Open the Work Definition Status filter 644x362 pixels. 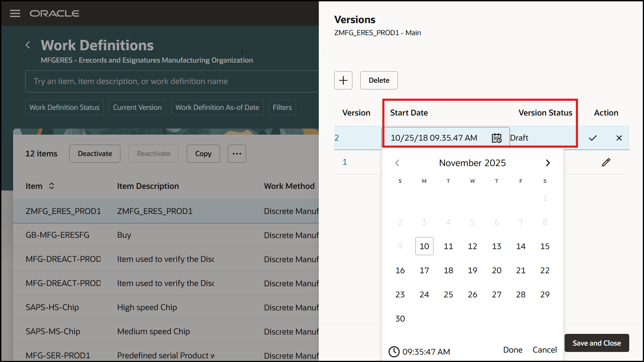pyautogui.click(x=64, y=107)
